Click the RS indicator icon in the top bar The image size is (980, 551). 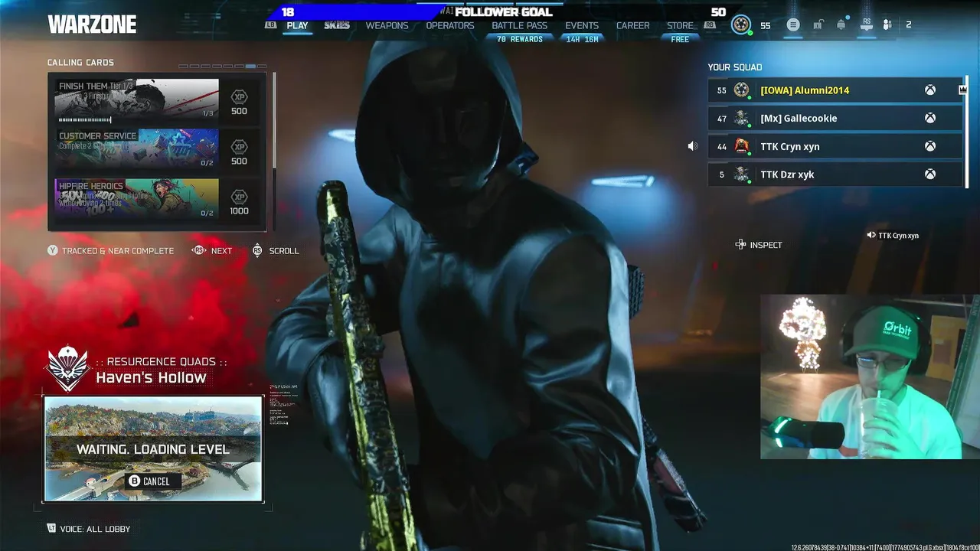[x=866, y=24]
